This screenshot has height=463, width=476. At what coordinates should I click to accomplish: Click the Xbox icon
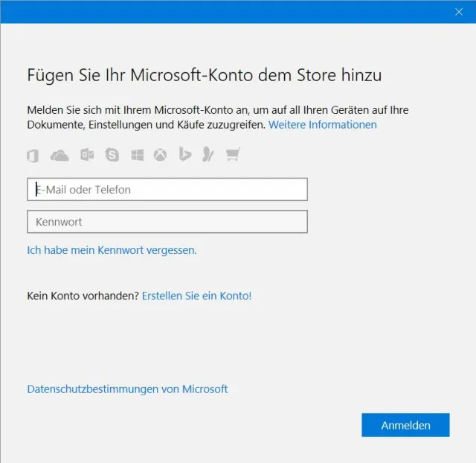pyautogui.click(x=161, y=155)
